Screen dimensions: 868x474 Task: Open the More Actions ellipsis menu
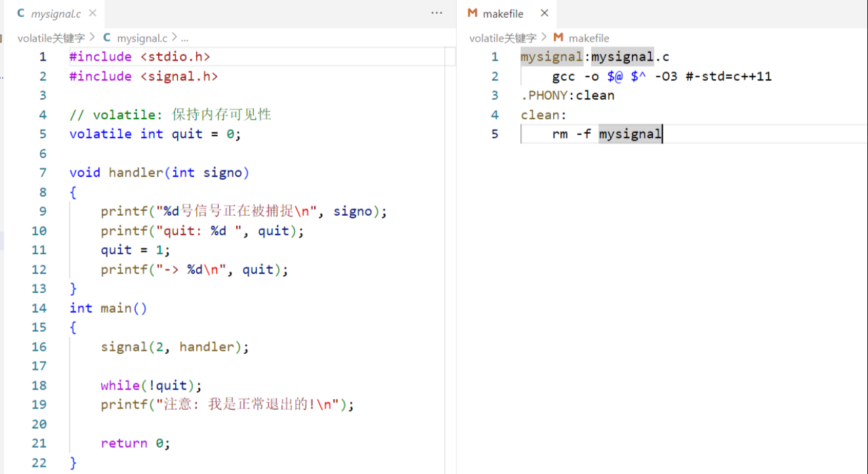click(437, 13)
